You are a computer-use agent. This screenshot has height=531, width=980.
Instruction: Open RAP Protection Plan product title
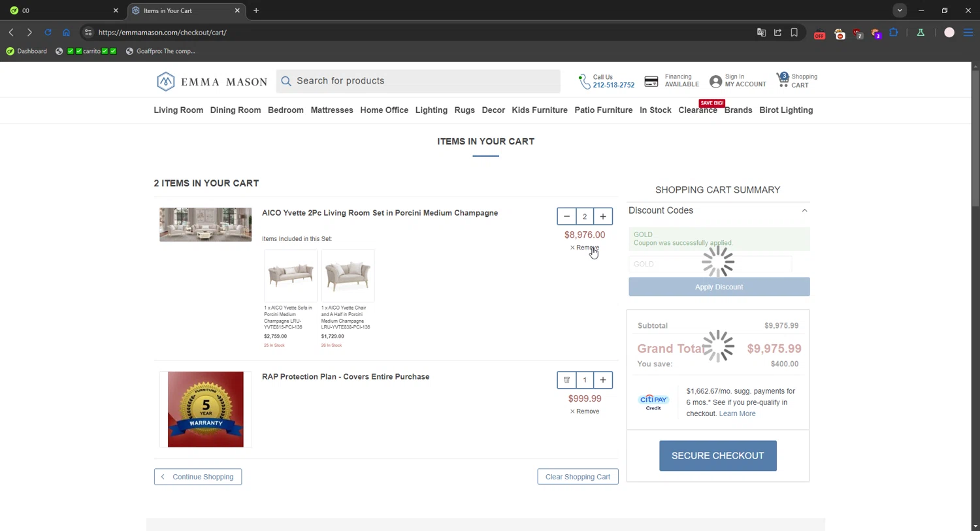click(346, 377)
